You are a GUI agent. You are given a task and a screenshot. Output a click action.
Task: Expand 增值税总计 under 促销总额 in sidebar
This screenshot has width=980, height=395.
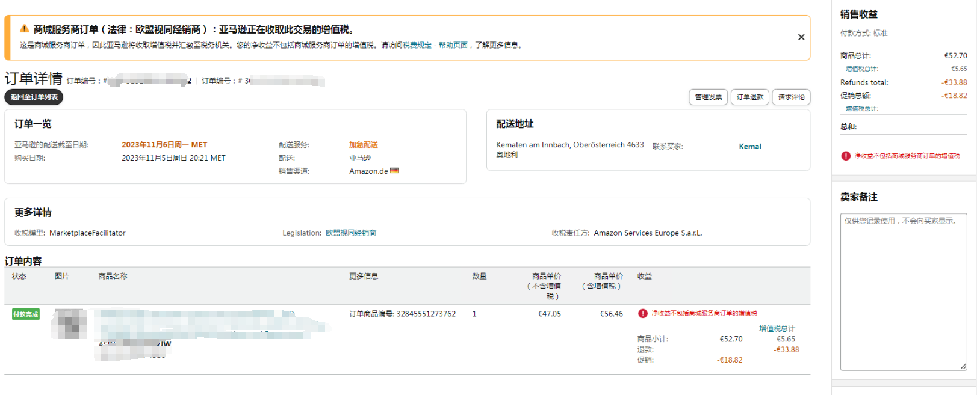861,109
